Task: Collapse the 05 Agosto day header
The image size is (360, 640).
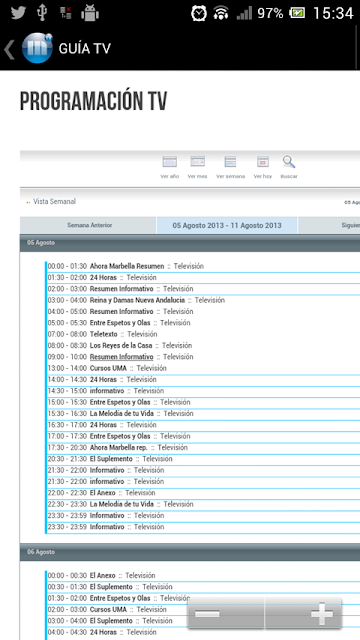Action: point(190,243)
